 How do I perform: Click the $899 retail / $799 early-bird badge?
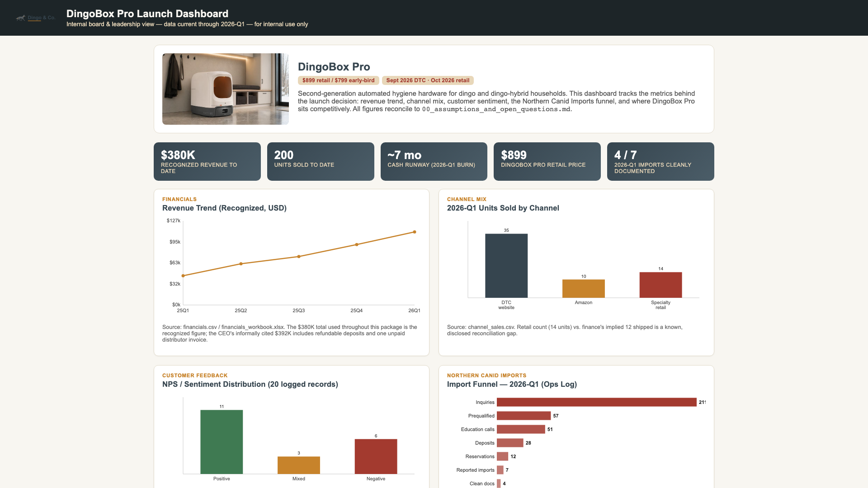point(338,80)
